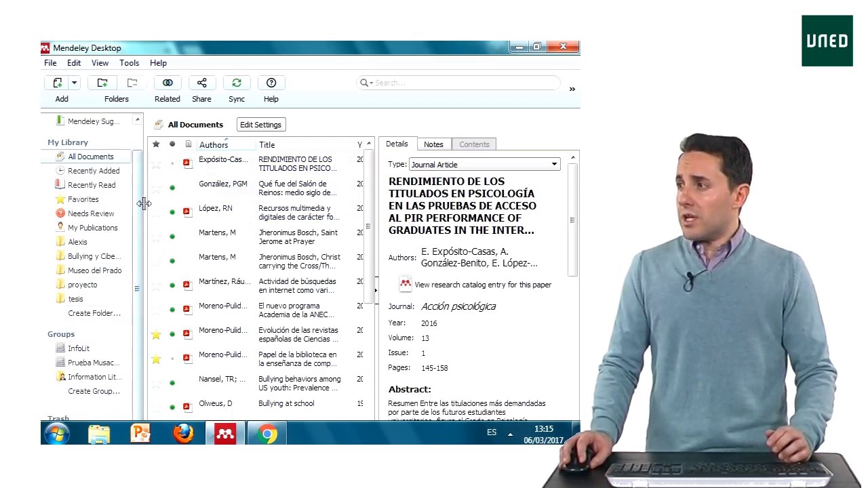
Task: Click the document list scroll up arrow
Action: [369, 144]
